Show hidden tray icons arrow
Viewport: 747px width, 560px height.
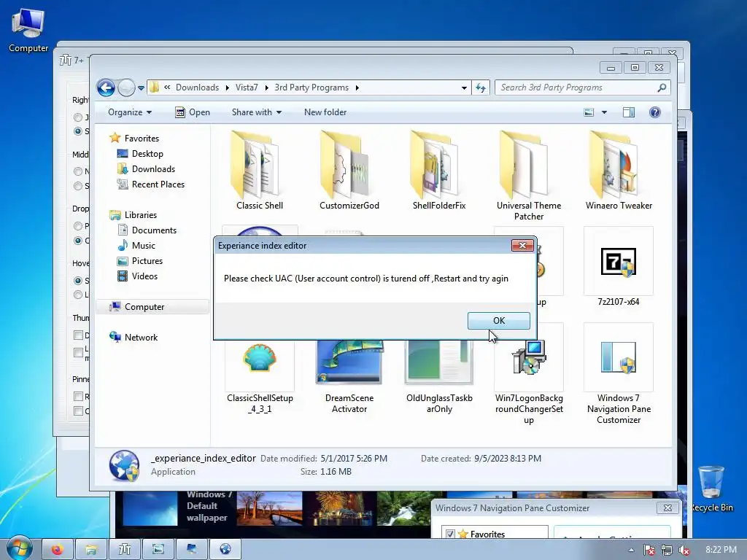631,550
